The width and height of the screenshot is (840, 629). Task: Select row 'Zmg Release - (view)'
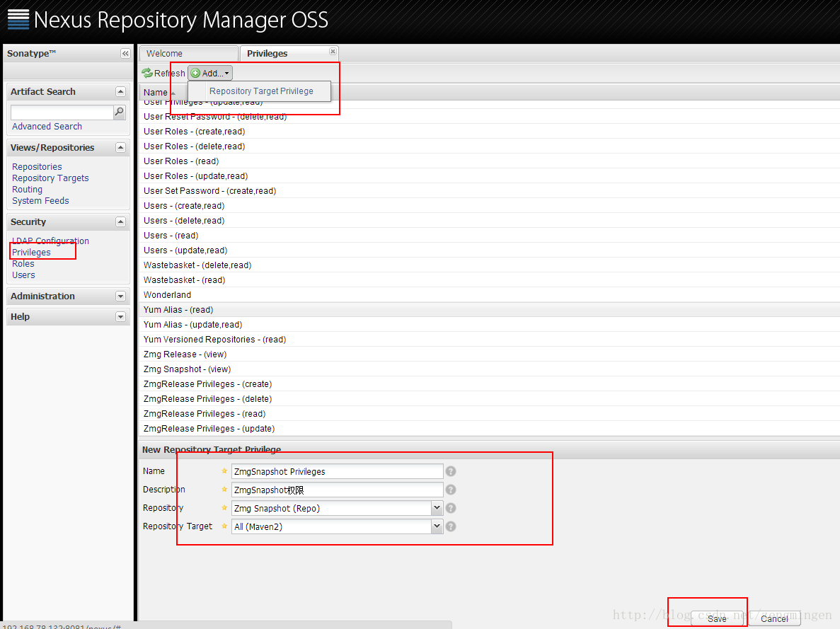pos(489,354)
